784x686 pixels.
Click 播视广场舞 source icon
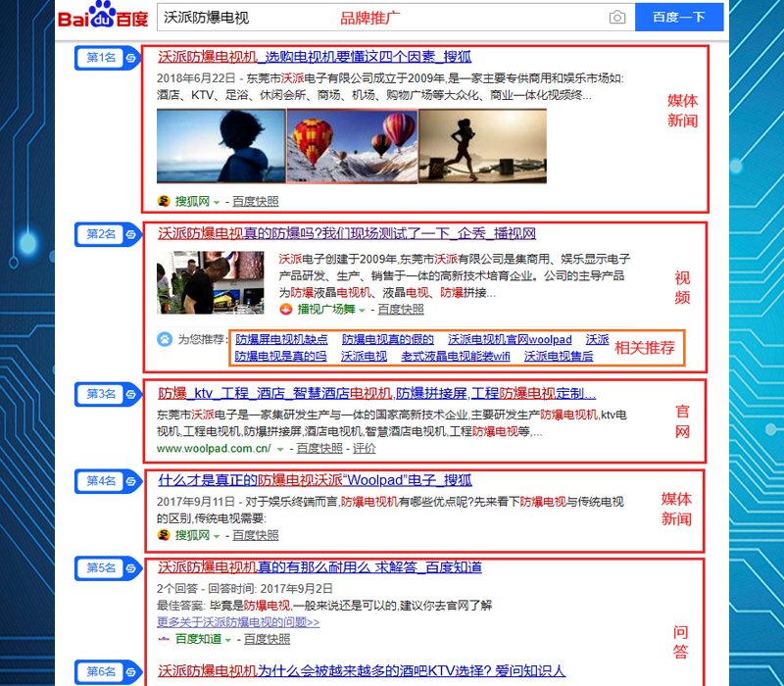coord(285,309)
